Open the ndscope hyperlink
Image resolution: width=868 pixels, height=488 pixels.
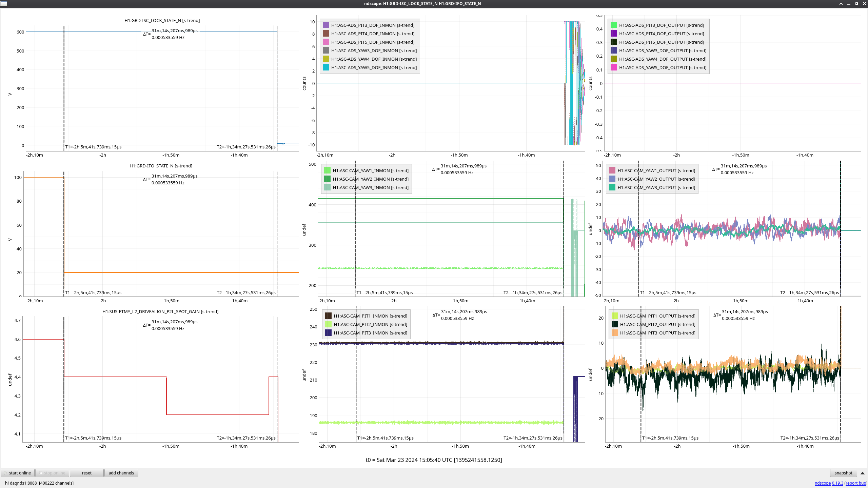[822, 483]
